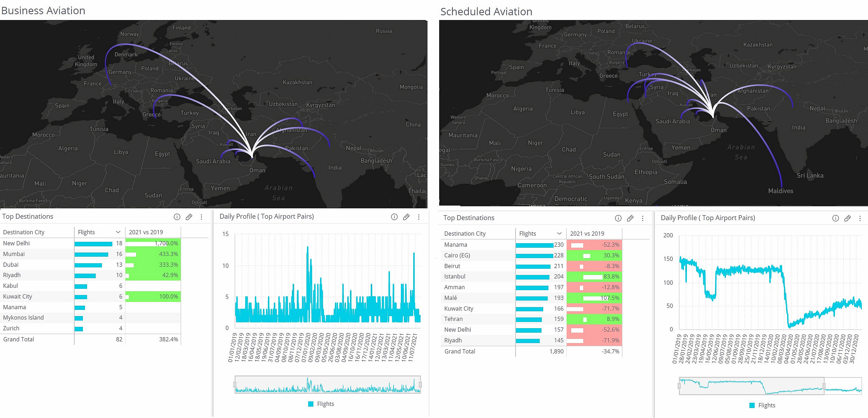Open info icon on Business Top Destinations panel
The image size is (868, 418).
pos(177,217)
